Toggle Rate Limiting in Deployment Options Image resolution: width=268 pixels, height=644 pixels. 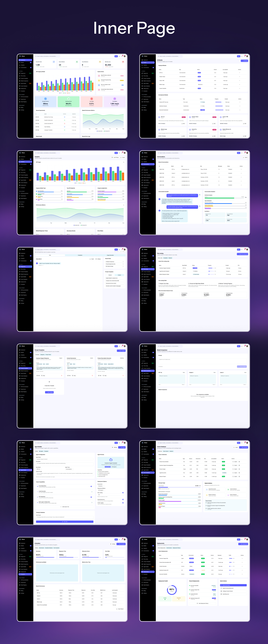(x=123, y=493)
